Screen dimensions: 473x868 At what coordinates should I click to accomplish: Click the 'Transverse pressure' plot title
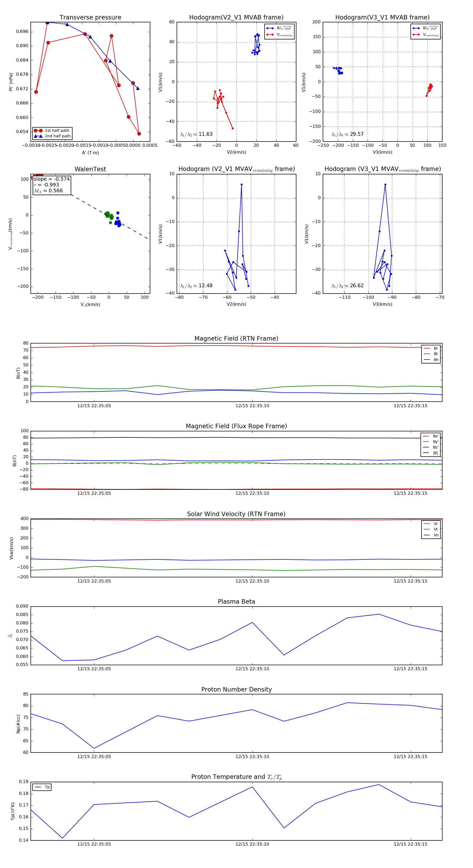pyautogui.click(x=90, y=18)
